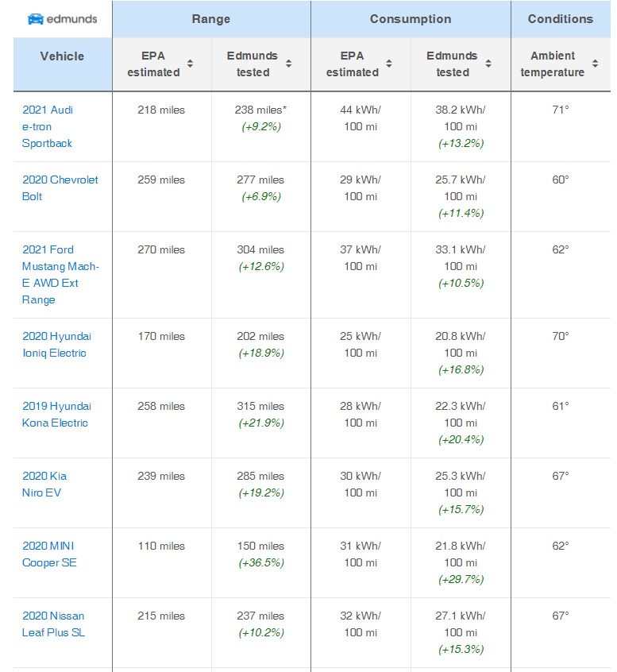
Task: Click the Edmunds car logo
Action: coord(63,19)
